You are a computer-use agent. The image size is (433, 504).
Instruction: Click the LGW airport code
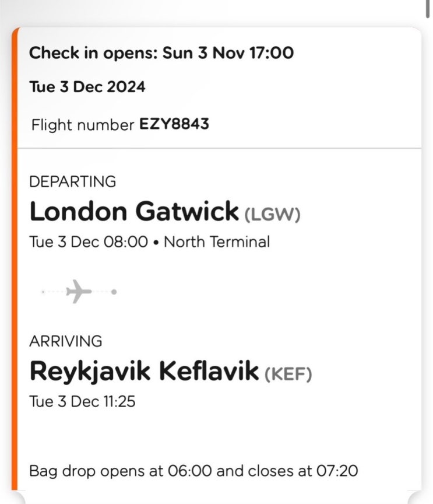pyautogui.click(x=272, y=215)
